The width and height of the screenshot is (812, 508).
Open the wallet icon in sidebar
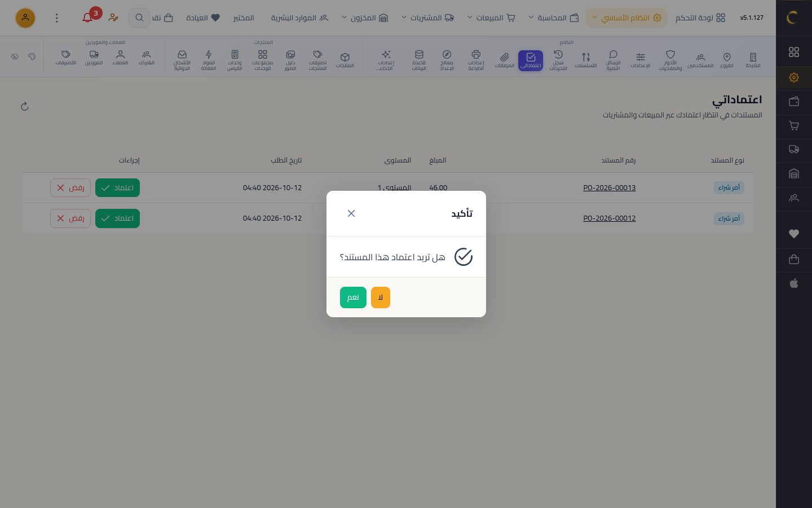[x=794, y=102]
